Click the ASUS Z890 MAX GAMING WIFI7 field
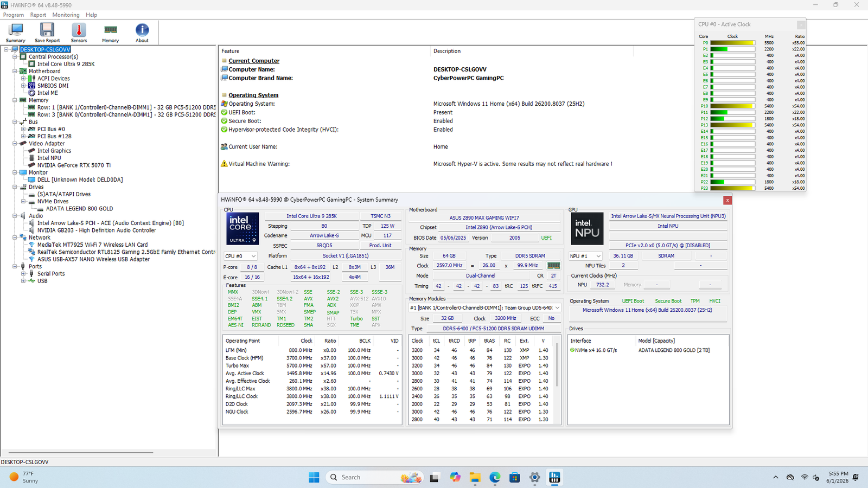The height and width of the screenshot is (488, 868). tap(484, 217)
